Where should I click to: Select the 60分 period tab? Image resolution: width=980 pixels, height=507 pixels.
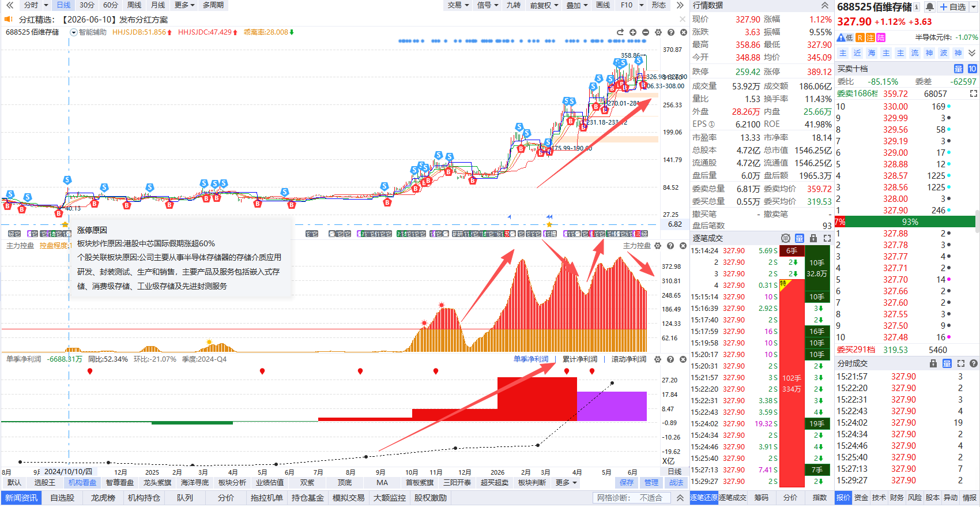(x=111, y=5)
